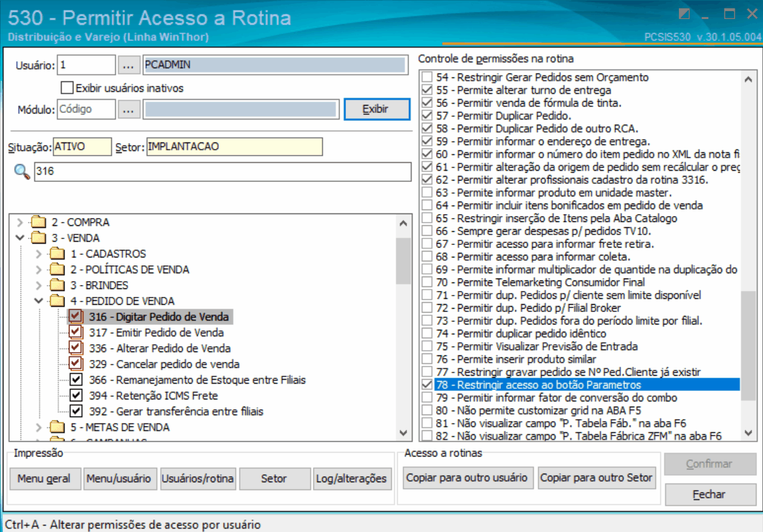Check permission 70 Permite Telemarketing Consumidor Final
Screen dimensions: 763x532
coord(427,282)
